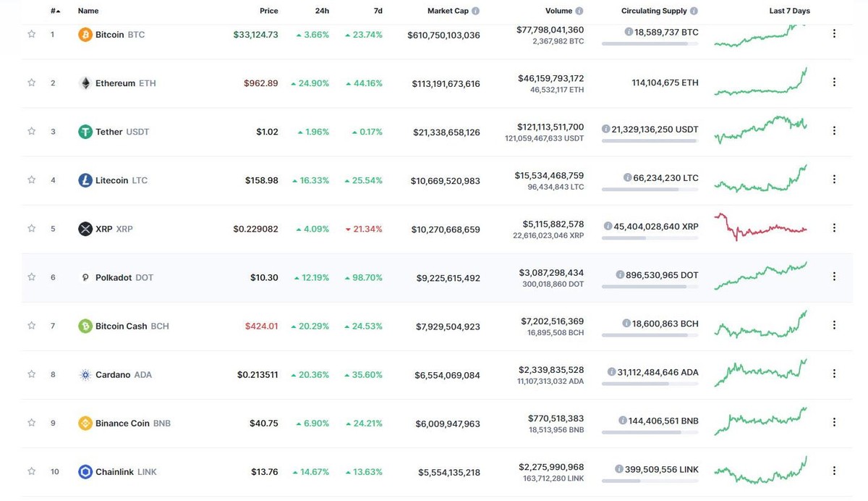Click the Cardano ADA name link
The image size is (868, 501).
(116, 374)
